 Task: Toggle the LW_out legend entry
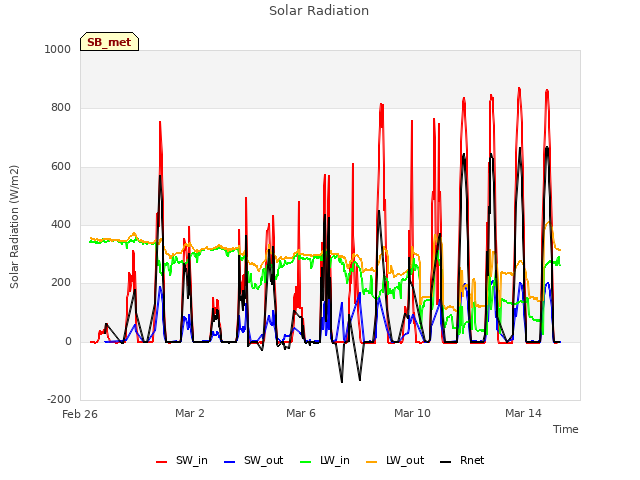coord(395,460)
